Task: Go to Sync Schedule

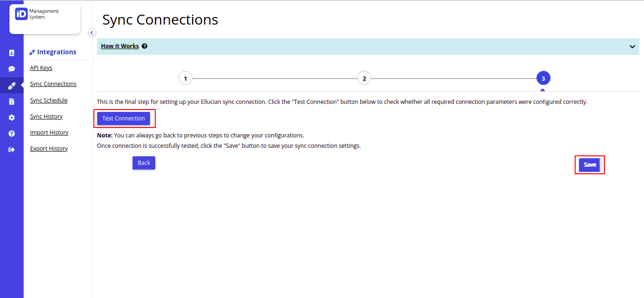Action: click(x=49, y=100)
